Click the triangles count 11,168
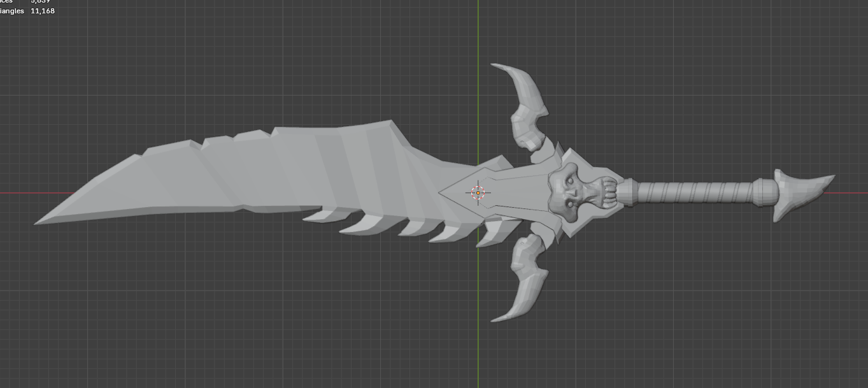Image resolution: width=868 pixels, height=388 pixels. click(x=43, y=11)
